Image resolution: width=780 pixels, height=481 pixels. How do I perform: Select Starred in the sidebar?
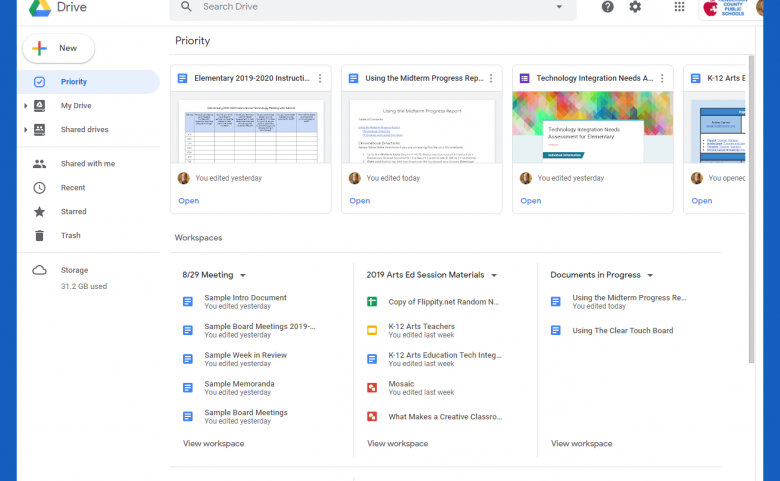pyautogui.click(x=73, y=212)
